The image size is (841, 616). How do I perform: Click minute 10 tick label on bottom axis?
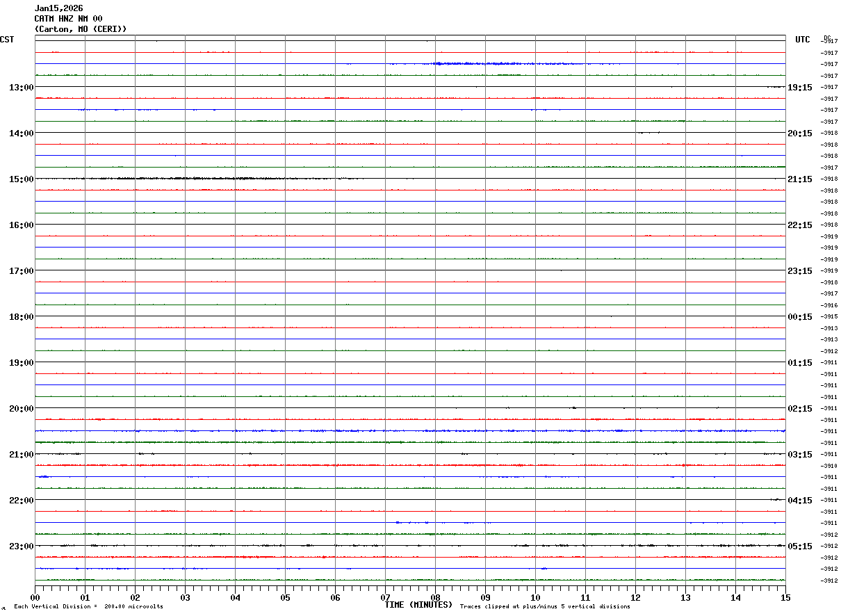point(535,597)
